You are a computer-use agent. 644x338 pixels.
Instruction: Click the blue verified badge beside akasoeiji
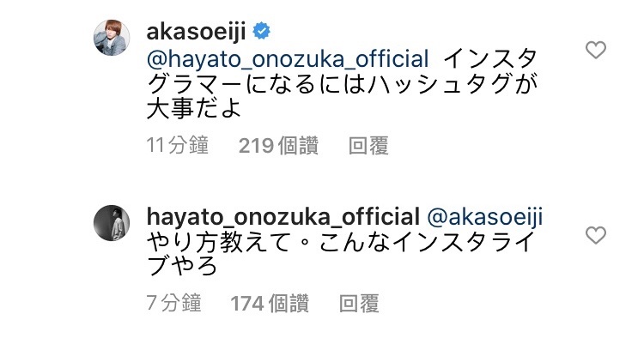tap(261, 31)
